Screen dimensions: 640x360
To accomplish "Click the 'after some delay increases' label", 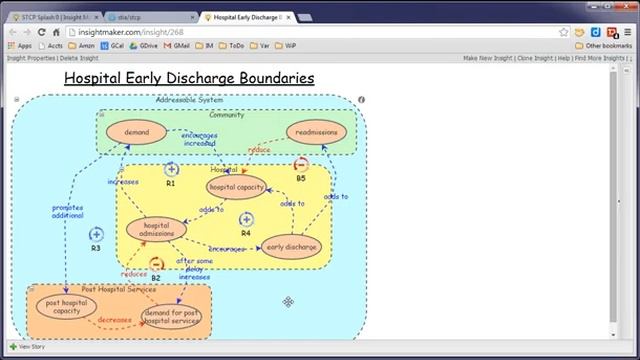I will [194, 269].
